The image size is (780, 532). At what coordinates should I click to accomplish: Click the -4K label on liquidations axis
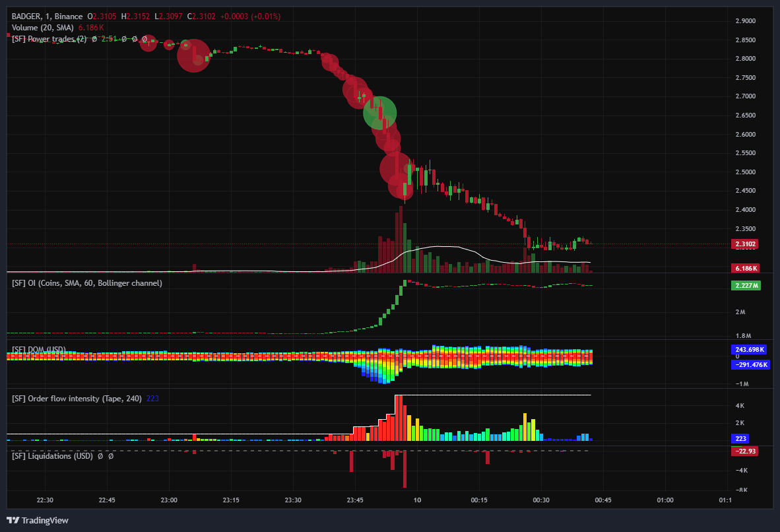(741, 471)
